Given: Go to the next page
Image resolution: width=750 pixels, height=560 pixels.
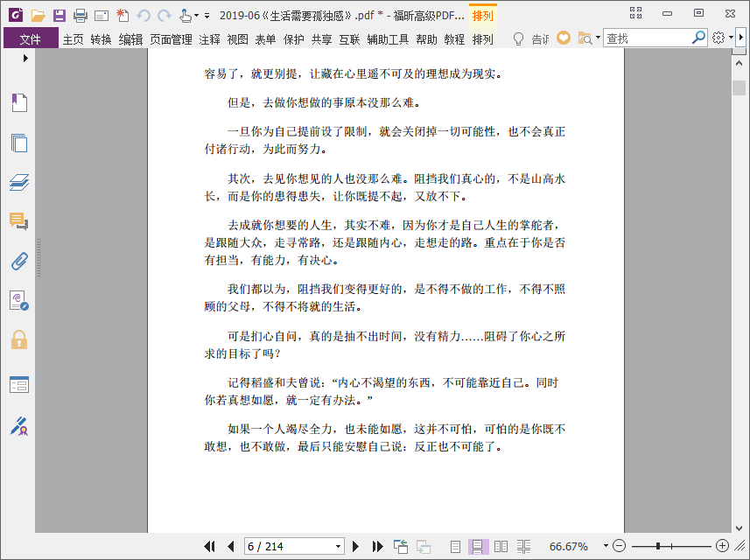Looking at the screenshot, I should [x=355, y=546].
